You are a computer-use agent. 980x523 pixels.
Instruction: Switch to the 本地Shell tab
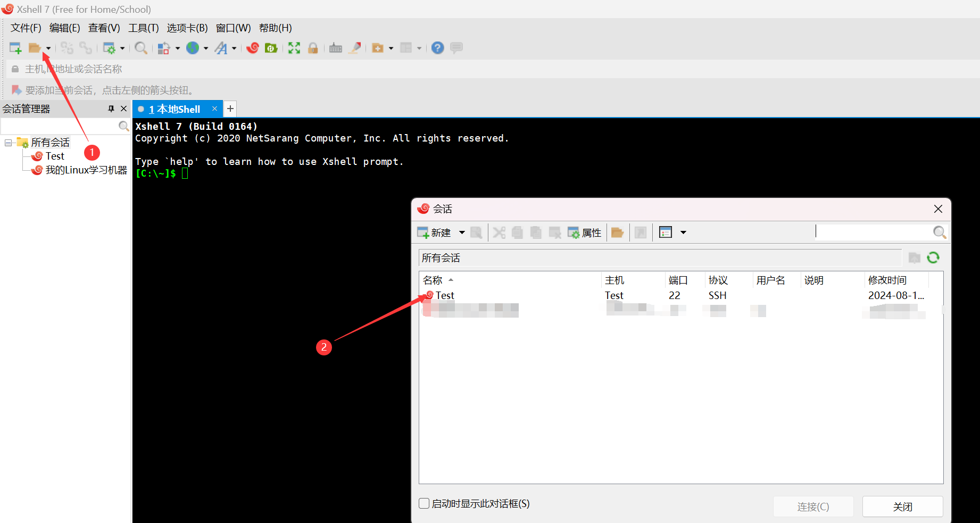pyautogui.click(x=175, y=109)
